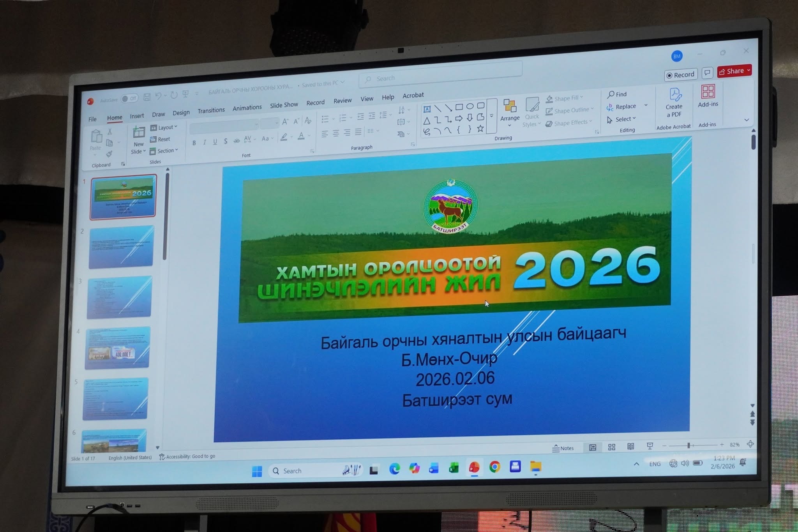Open Google Chrome from the taskbar

[495, 467]
